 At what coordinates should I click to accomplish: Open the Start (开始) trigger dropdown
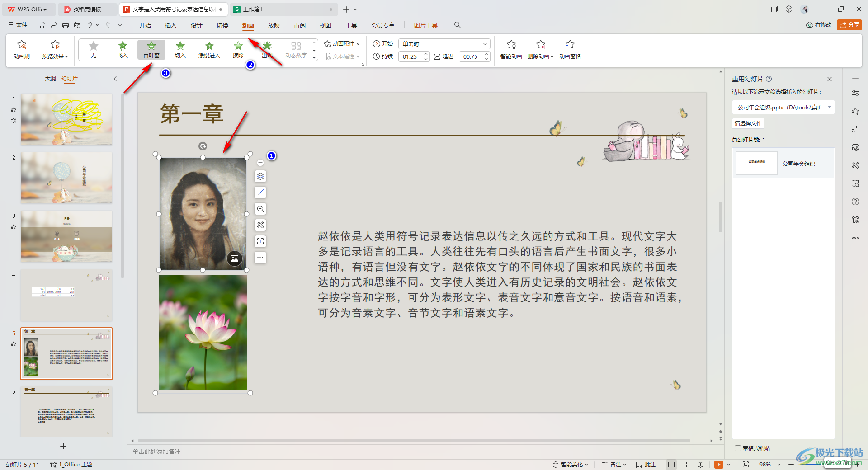(444, 44)
